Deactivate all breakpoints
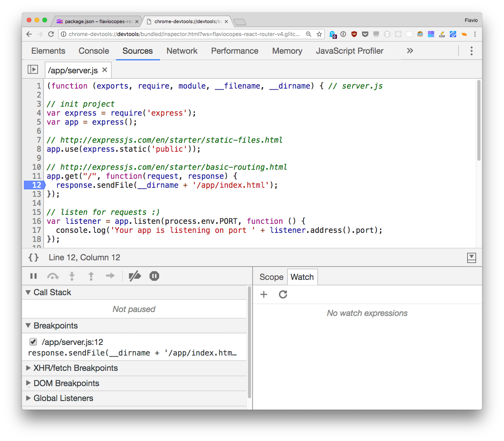 tap(135, 276)
